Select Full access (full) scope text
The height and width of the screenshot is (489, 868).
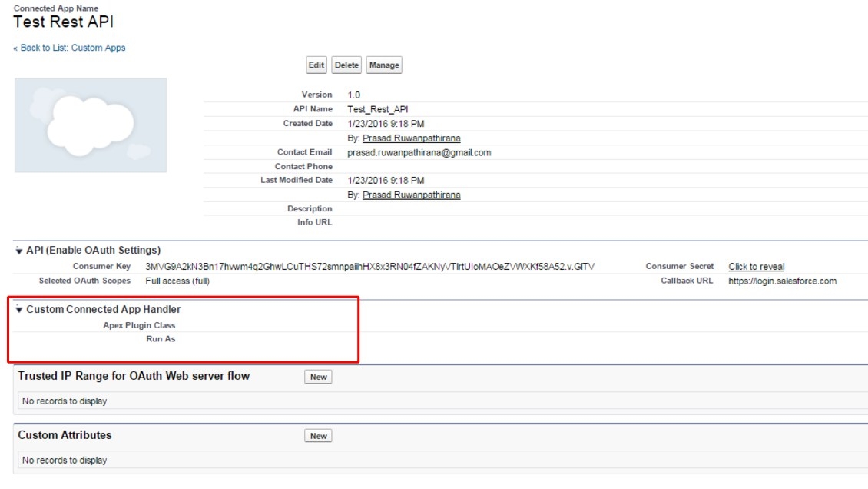[x=177, y=281]
